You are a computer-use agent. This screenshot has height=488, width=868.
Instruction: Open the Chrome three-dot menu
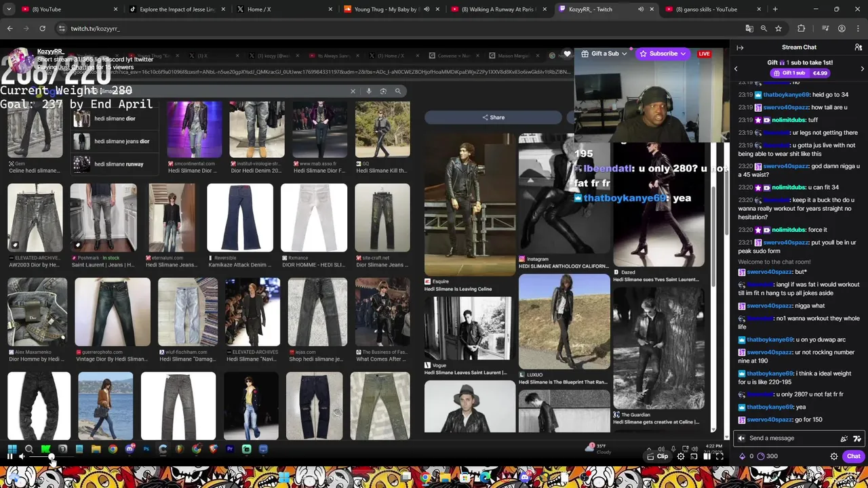tap(858, 28)
